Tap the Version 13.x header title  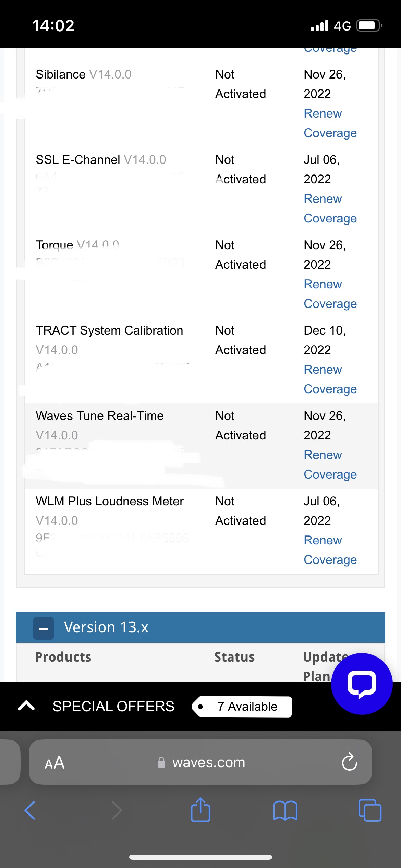coord(106,627)
